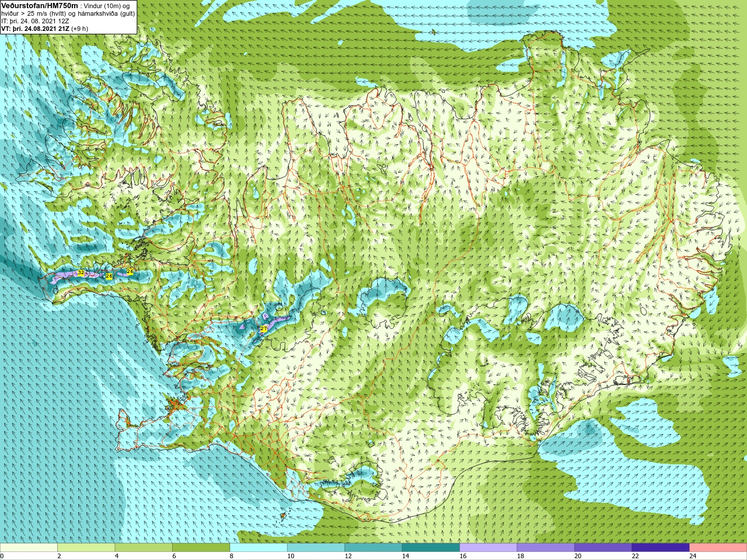Select the yellow gust marker labeled 27
The image size is (747, 560).
click(x=264, y=329)
